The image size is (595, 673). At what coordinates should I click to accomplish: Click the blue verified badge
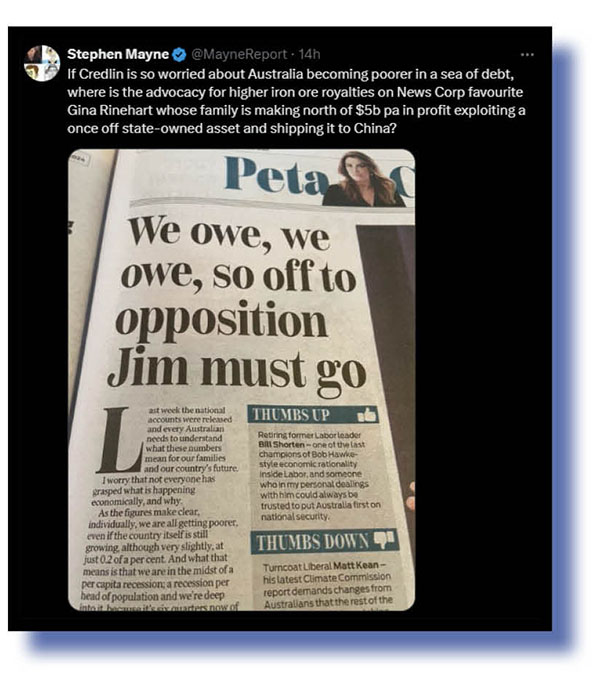[179, 55]
